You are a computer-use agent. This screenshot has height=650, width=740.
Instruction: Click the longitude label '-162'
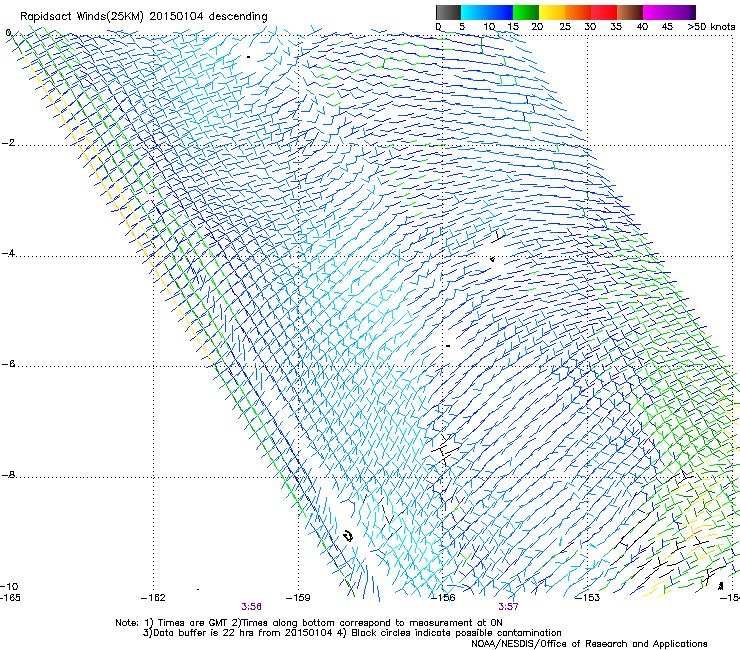coord(153,598)
